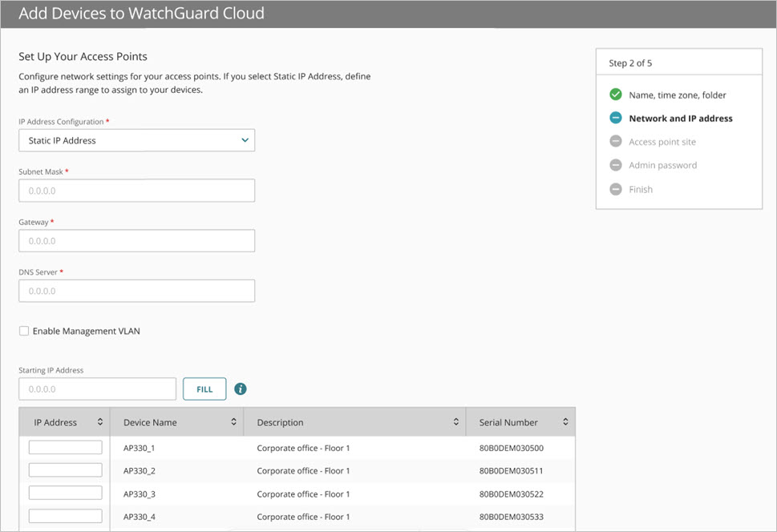The image size is (777, 532).
Task: Click the Admin password step status icon
Action: point(615,165)
